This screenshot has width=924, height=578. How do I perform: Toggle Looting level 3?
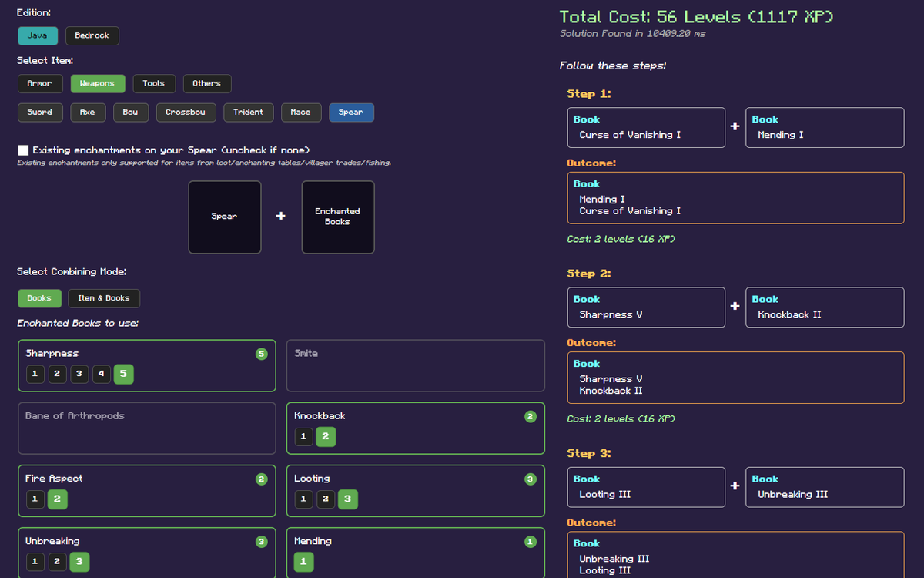(x=348, y=499)
